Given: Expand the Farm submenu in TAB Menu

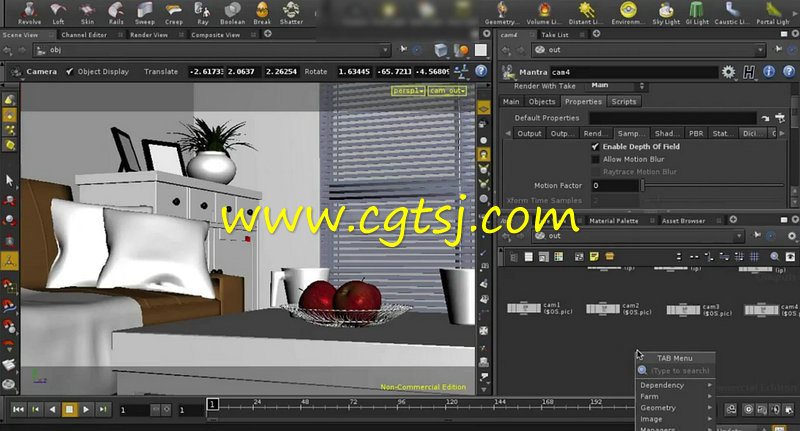Looking at the screenshot, I should [x=676, y=396].
